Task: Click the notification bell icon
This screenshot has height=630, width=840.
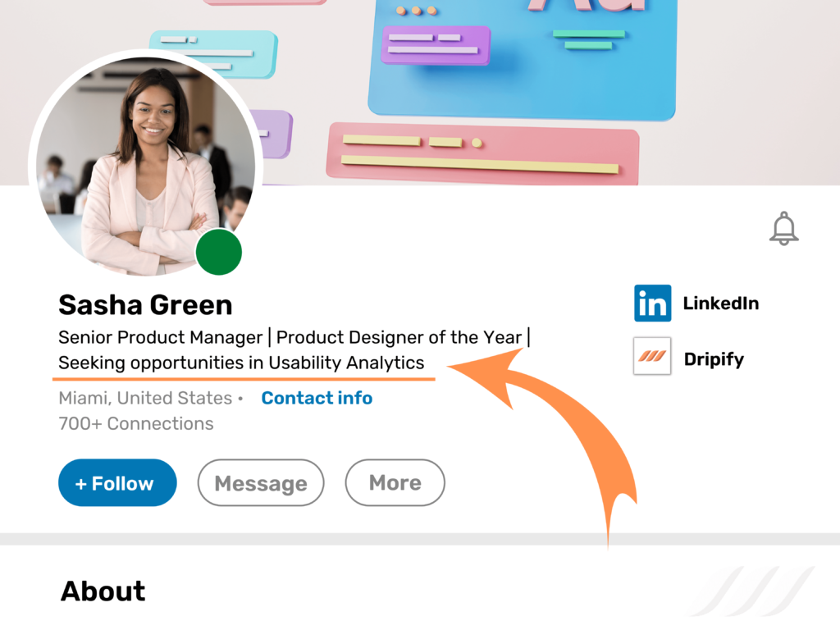Action: (783, 228)
